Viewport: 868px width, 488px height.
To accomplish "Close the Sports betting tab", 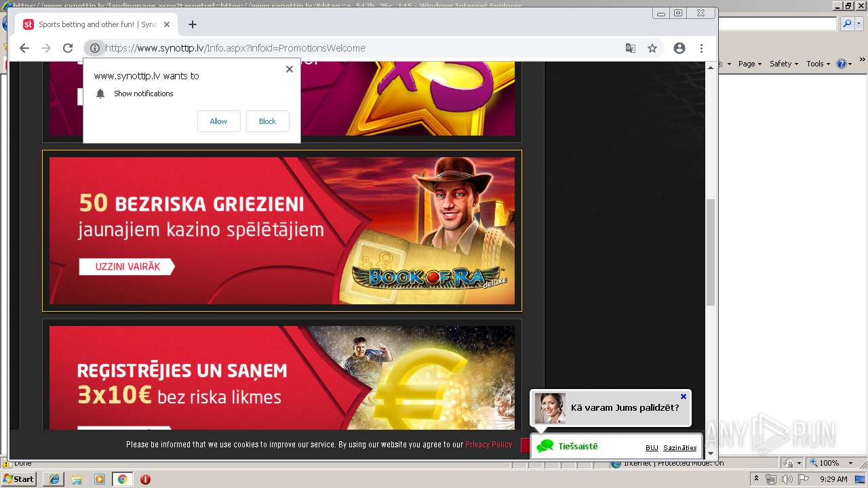I will (167, 24).
